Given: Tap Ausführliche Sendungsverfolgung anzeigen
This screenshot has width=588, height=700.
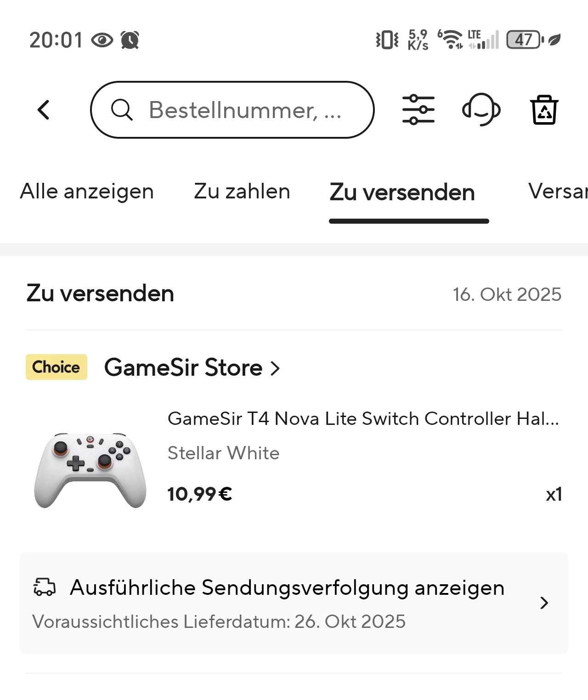Looking at the screenshot, I should point(287,587).
